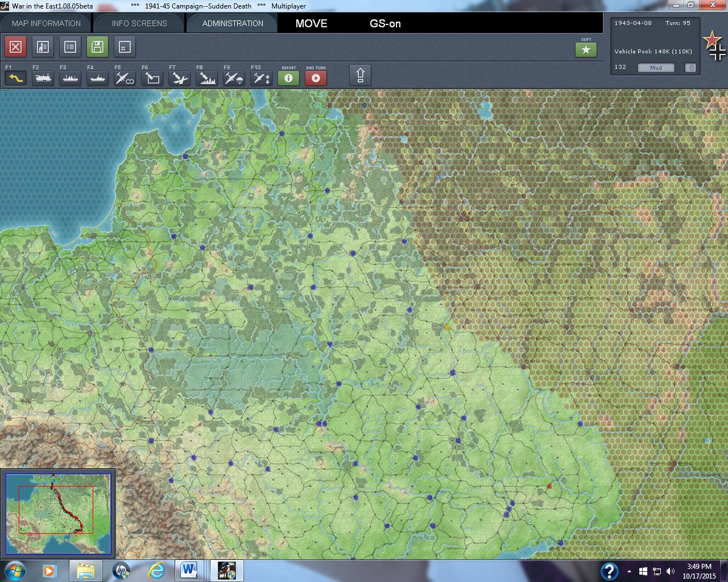The width and height of the screenshot is (728, 582).
Task: Toggle the green SOFT star button
Action: pyautogui.click(x=586, y=50)
